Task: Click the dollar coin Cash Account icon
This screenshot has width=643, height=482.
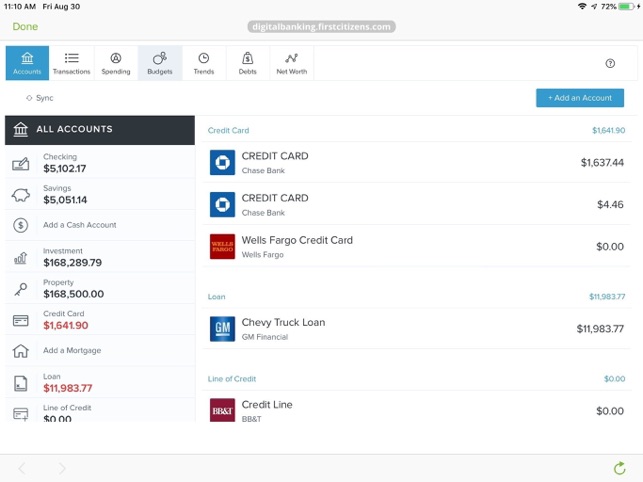Action: [x=21, y=225]
